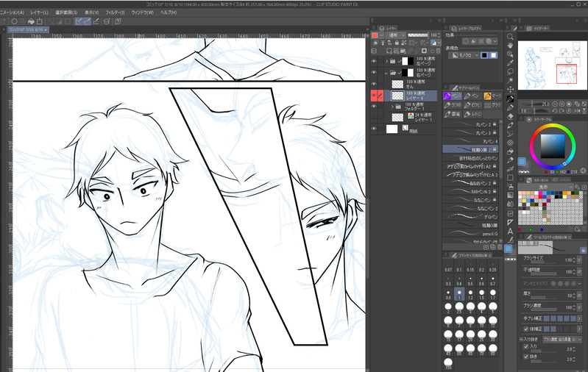Open the ウィンドウ(W) menu
The image size is (588, 372).
[143, 12]
